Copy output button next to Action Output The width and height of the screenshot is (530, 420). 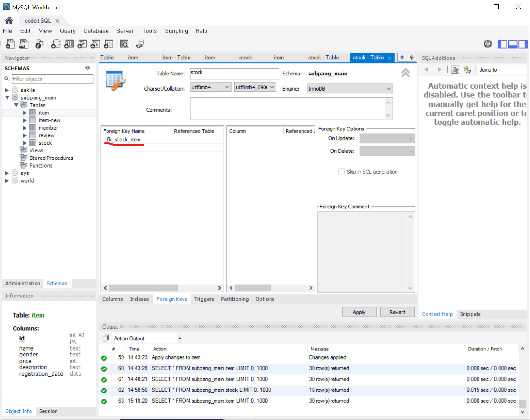[106, 338]
